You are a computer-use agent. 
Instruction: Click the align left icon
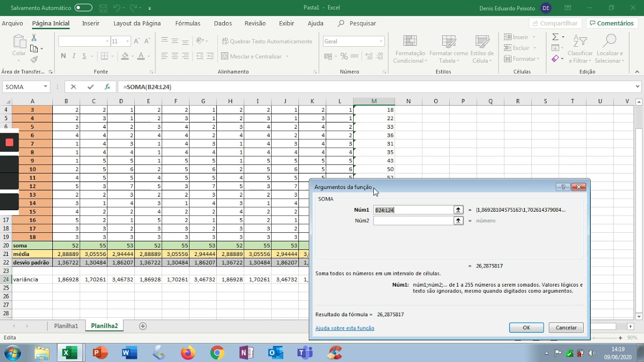pyautogui.click(x=165, y=56)
